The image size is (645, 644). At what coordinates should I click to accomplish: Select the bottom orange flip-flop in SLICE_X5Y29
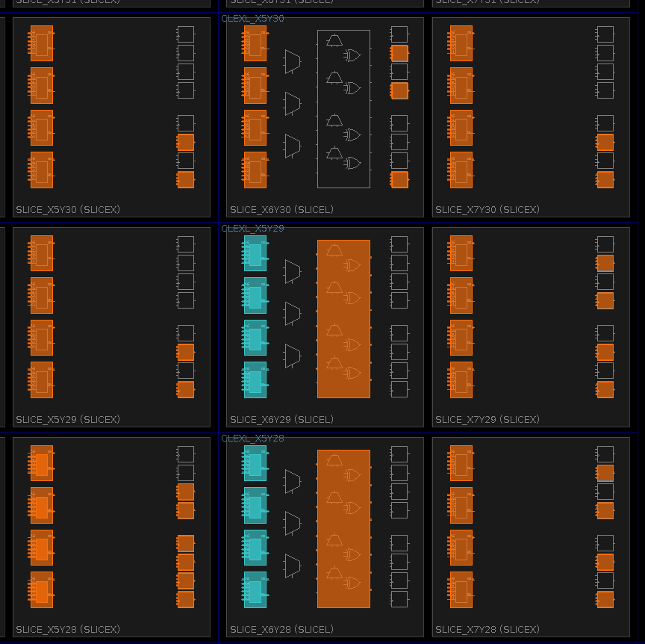pyautogui.click(x=185, y=389)
